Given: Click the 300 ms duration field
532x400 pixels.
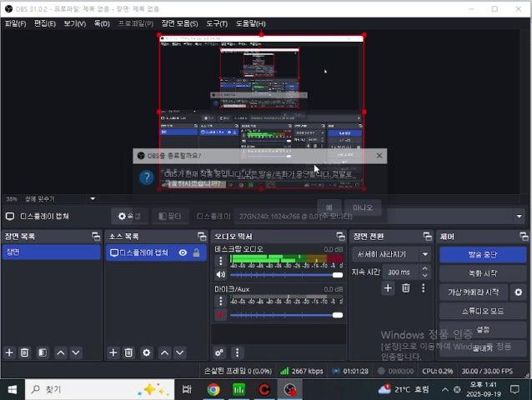Looking at the screenshot, I should click(x=399, y=272).
